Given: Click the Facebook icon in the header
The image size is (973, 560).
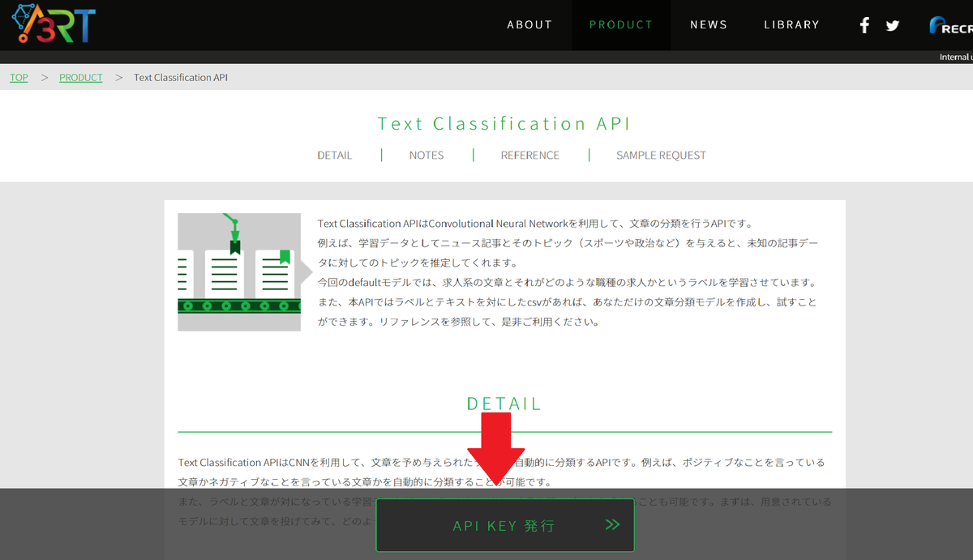Looking at the screenshot, I should 864,24.
